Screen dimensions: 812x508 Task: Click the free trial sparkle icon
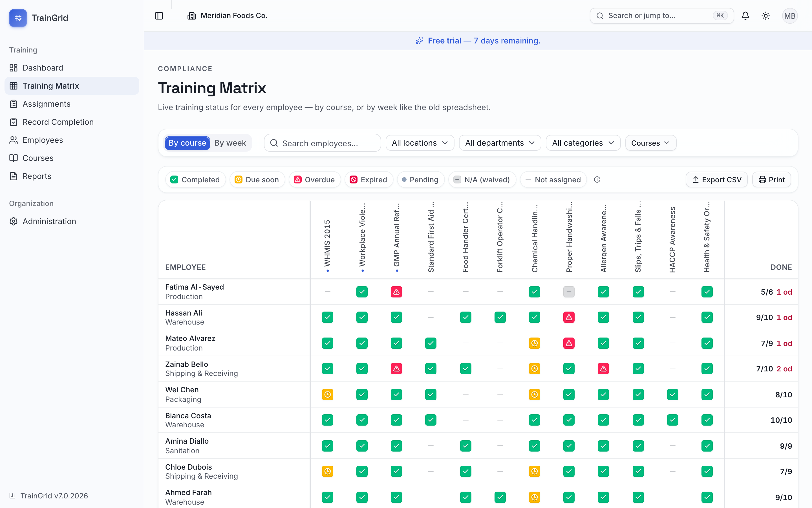pyautogui.click(x=420, y=41)
